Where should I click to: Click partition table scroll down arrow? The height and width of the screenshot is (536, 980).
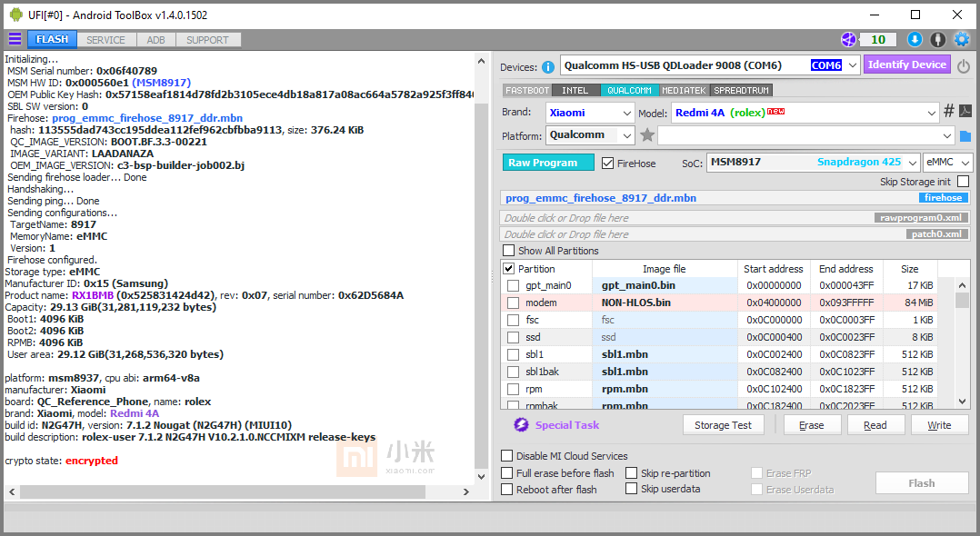963,401
